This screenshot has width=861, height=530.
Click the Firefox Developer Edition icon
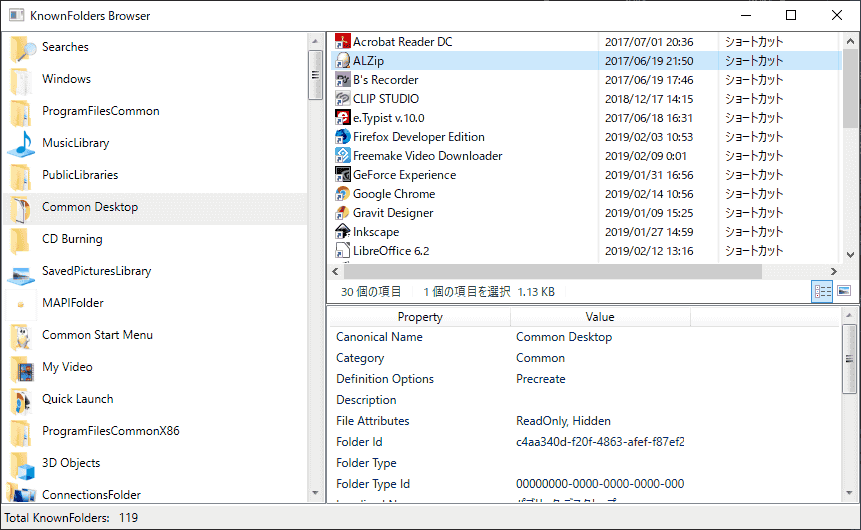tap(343, 137)
